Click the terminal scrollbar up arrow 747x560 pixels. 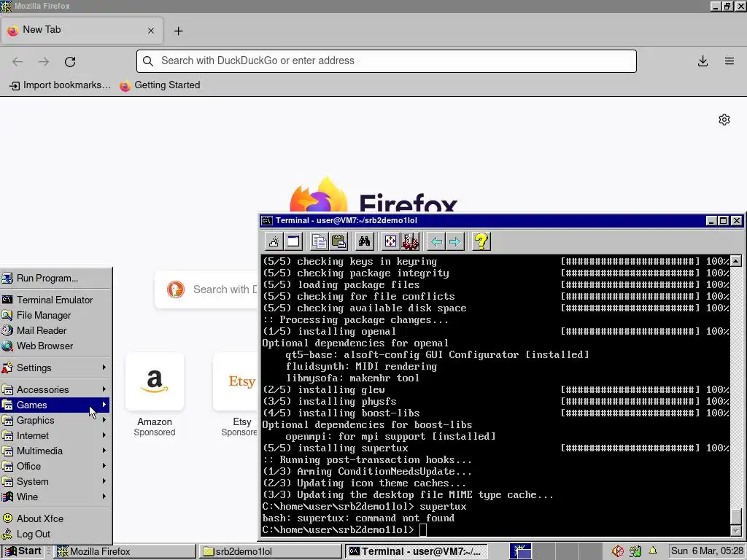(736, 260)
